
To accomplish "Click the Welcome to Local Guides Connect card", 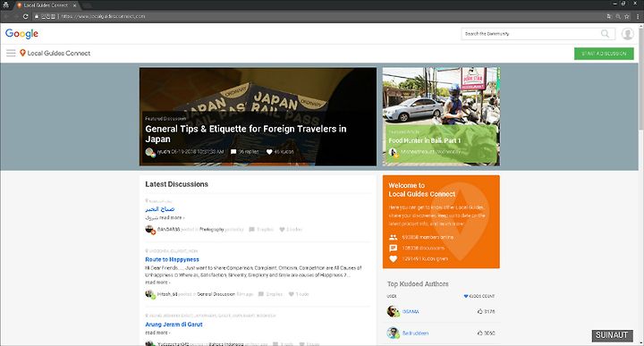I will coord(441,222).
